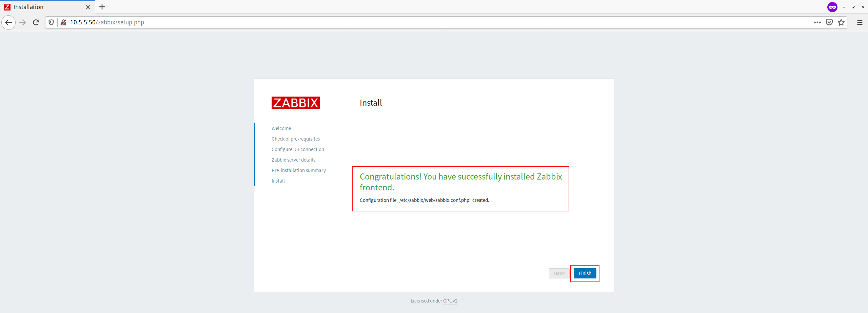Open the GPL v2 license link
Screen dimensions: 868x313
click(450, 301)
